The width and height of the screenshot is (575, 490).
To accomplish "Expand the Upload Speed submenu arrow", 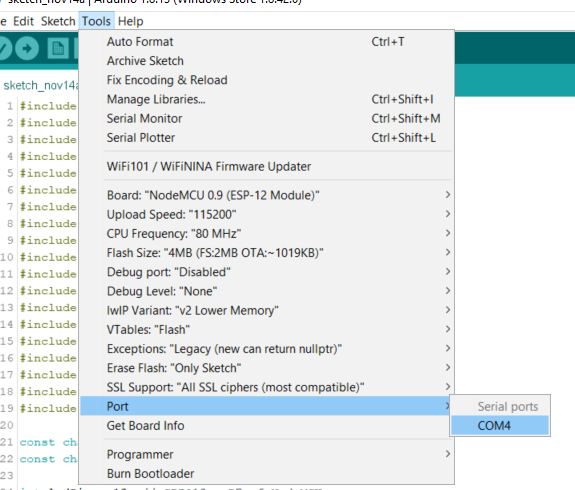I will [448, 214].
